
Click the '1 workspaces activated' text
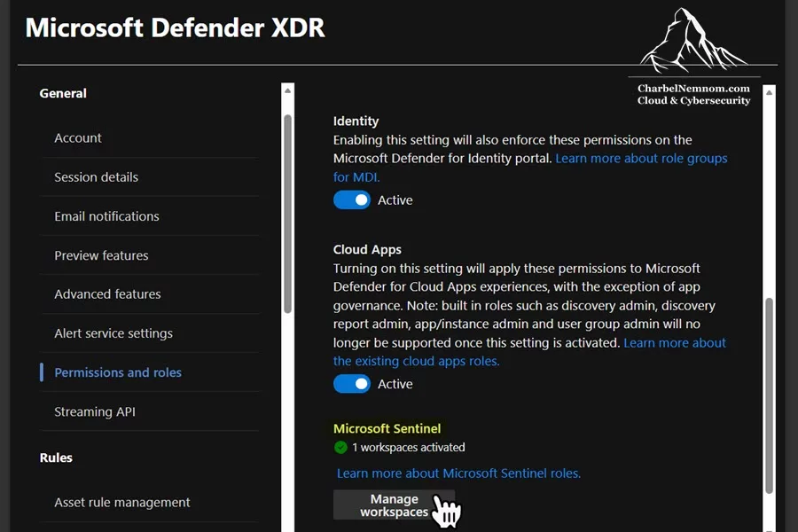(x=408, y=448)
